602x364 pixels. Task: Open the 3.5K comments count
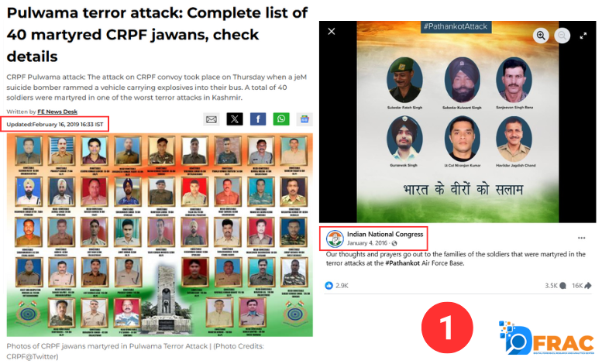pyautogui.click(x=556, y=286)
